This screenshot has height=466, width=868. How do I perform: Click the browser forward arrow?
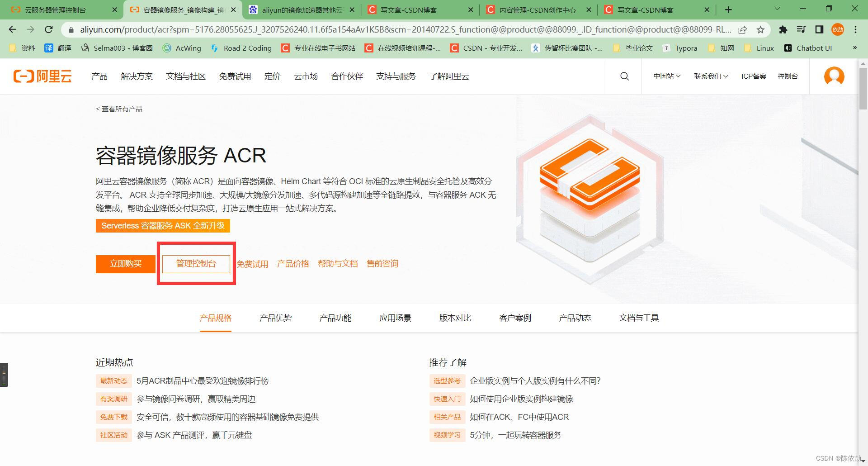30,29
